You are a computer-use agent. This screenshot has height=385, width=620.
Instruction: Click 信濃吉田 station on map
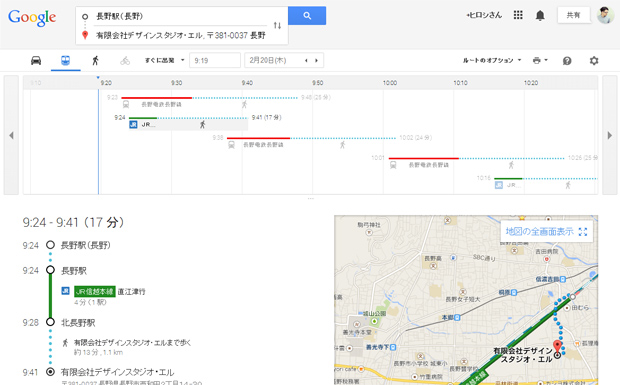click(550, 279)
